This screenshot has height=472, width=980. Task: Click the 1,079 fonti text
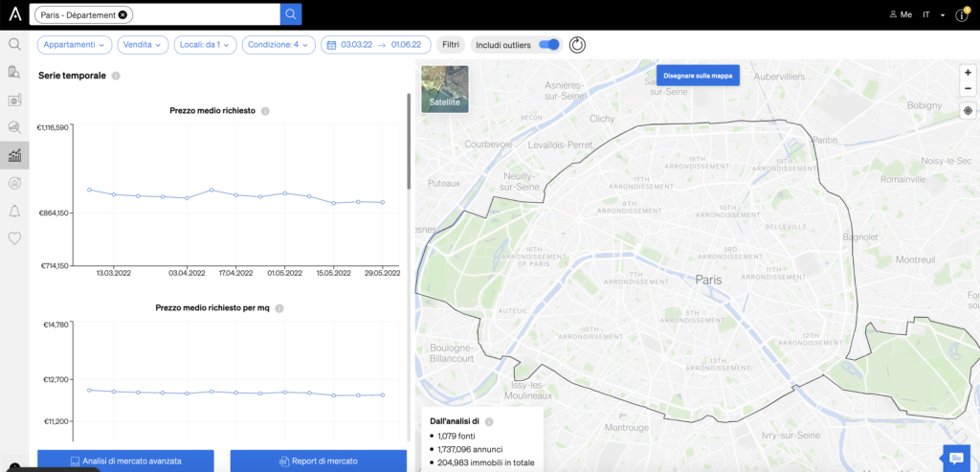[x=457, y=436]
